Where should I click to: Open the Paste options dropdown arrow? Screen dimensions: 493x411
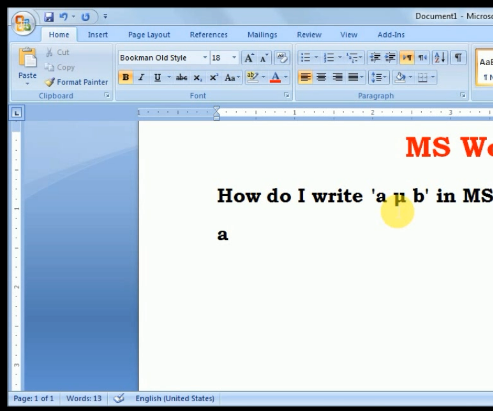point(27,83)
